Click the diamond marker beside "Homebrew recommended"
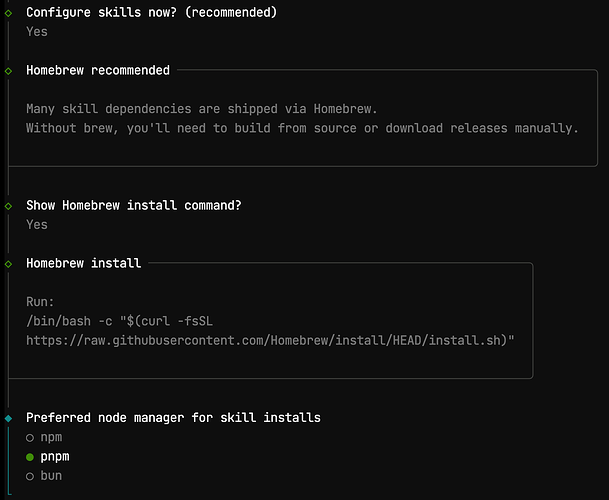609x500 pixels. pyautogui.click(x=8, y=71)
